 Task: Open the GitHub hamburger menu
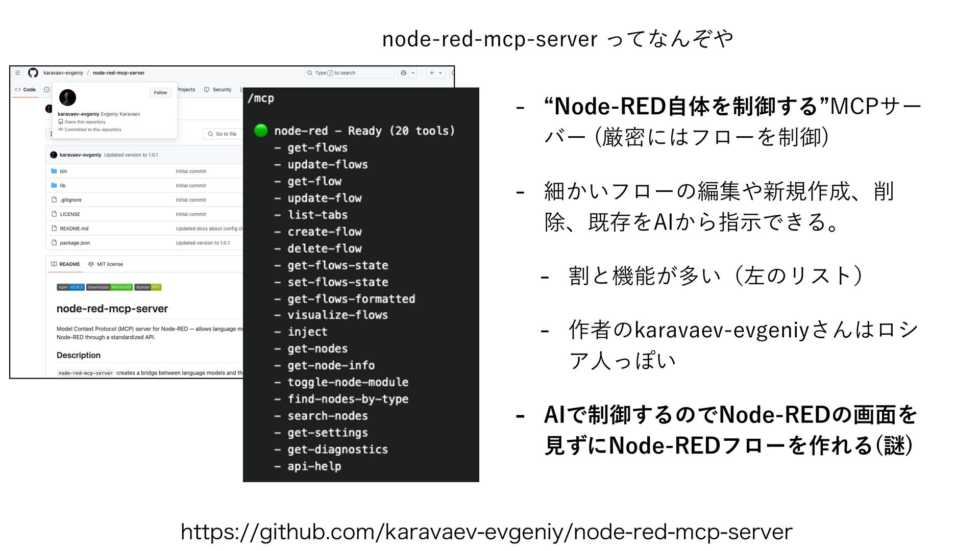point(18,73)
